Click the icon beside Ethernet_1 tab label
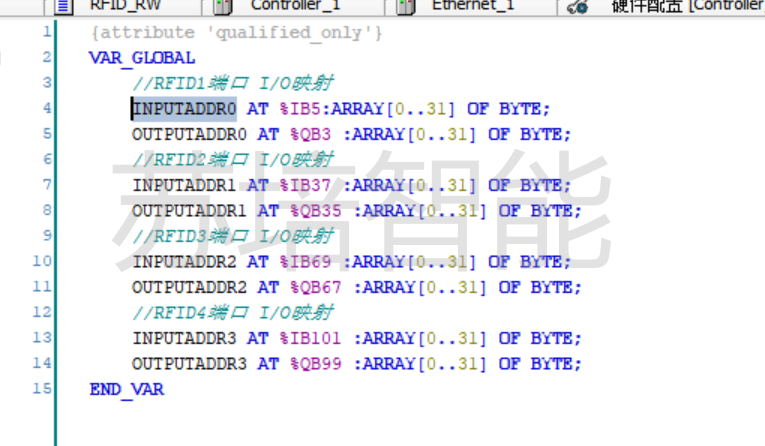765x446 pixels. pos(405,7)
